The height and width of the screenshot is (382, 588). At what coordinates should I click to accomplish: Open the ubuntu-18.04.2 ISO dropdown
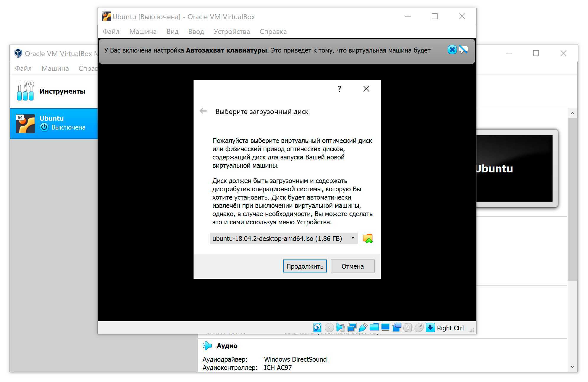click(284, 239)
